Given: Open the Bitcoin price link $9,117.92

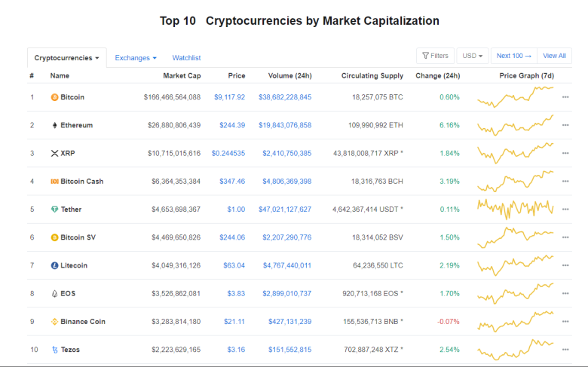Looking at the screenshot, I should point(229,97).
